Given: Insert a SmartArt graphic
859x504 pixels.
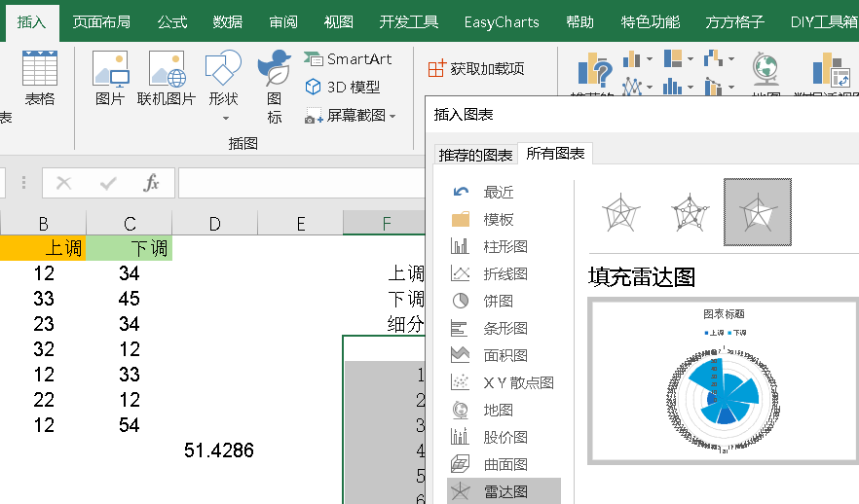Looking at the screenshot, I should click(349, 59).
